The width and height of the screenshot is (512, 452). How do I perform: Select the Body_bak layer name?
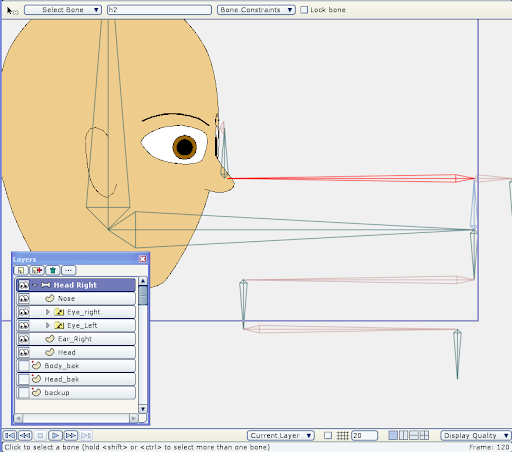tap(62, 366)
